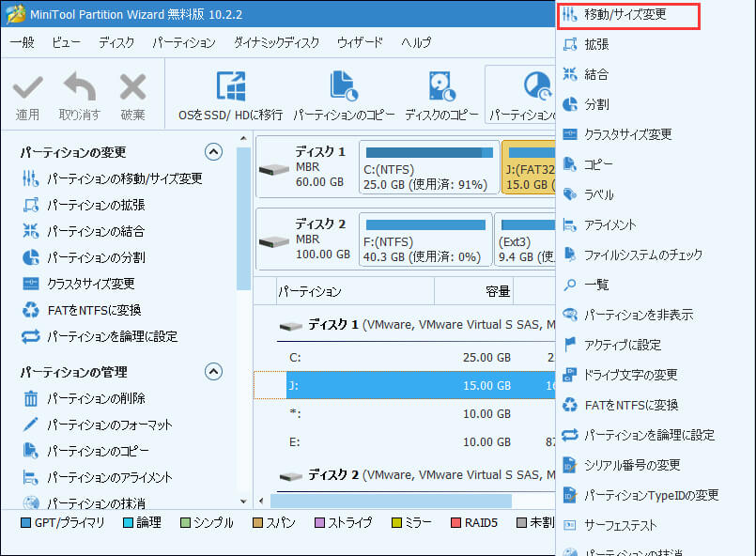756x556 pixels.
Task: Collapse the パーティションの変更 section
Action: point(213,152)
